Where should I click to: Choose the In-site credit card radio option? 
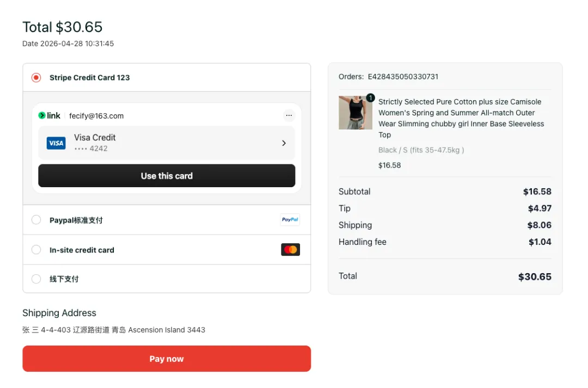(x=36, y=250)
